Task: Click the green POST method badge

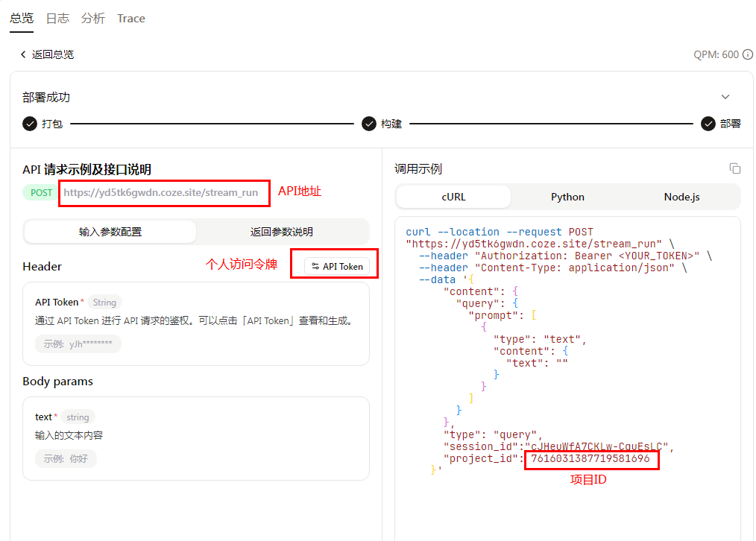Action: pyautogui.click(x=41, y=192)
